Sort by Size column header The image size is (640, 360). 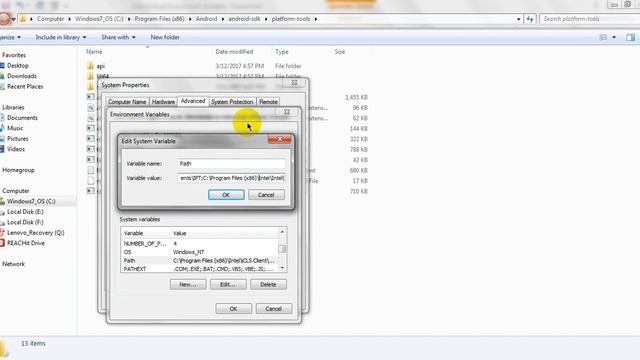340,52
